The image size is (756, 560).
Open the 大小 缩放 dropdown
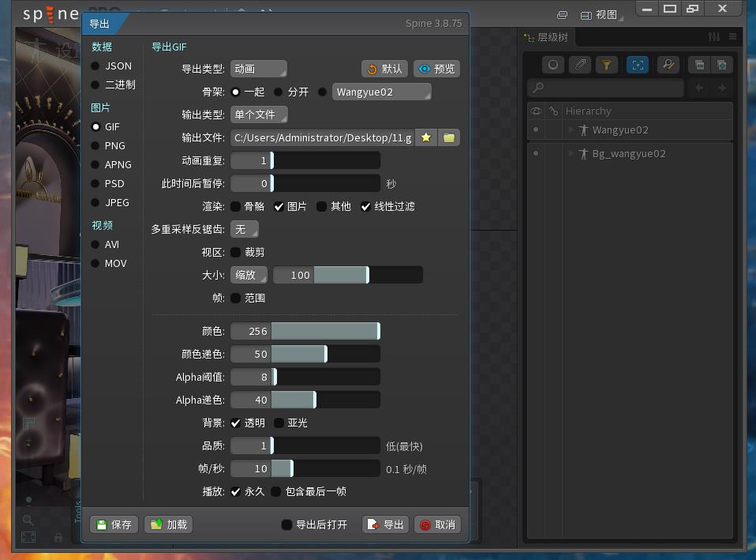249,275
